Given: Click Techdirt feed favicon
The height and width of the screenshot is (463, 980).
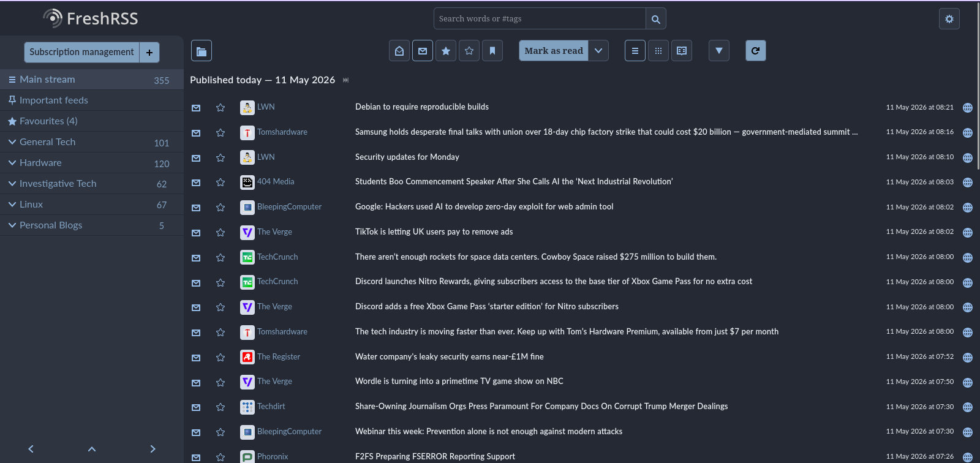Looking at the screenshot, I should click(247, 407).
